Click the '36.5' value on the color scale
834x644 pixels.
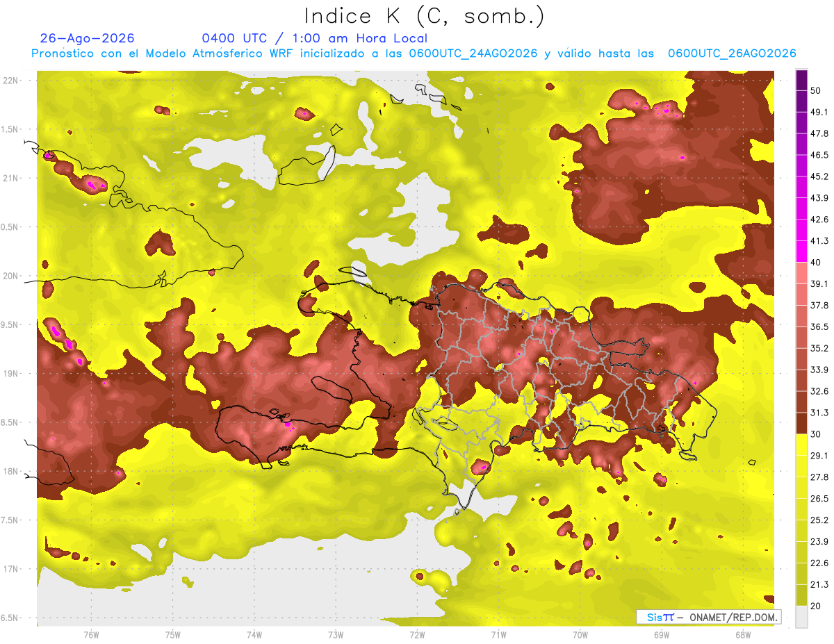819,327
